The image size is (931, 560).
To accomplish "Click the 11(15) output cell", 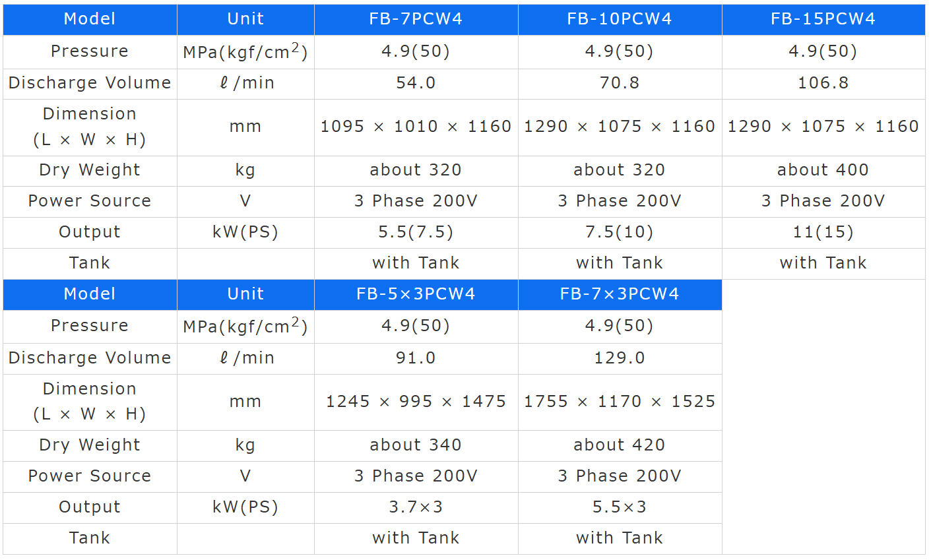I will (823, 232).
